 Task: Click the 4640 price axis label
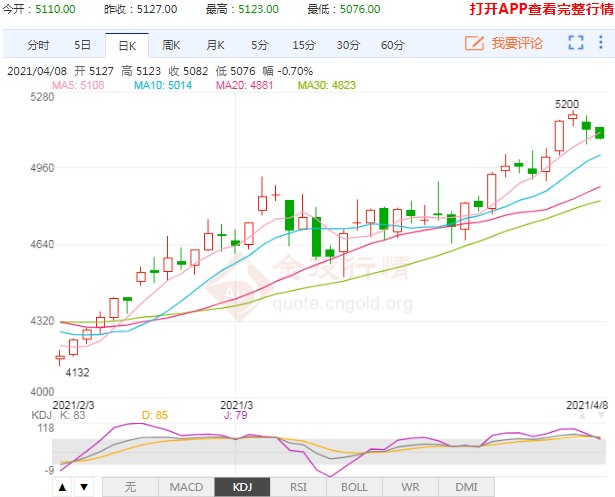42,244
